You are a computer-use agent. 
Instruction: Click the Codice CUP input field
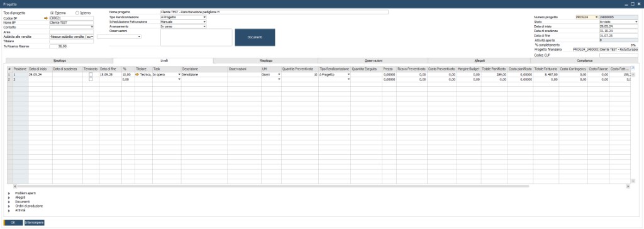(x=618, y=55)
